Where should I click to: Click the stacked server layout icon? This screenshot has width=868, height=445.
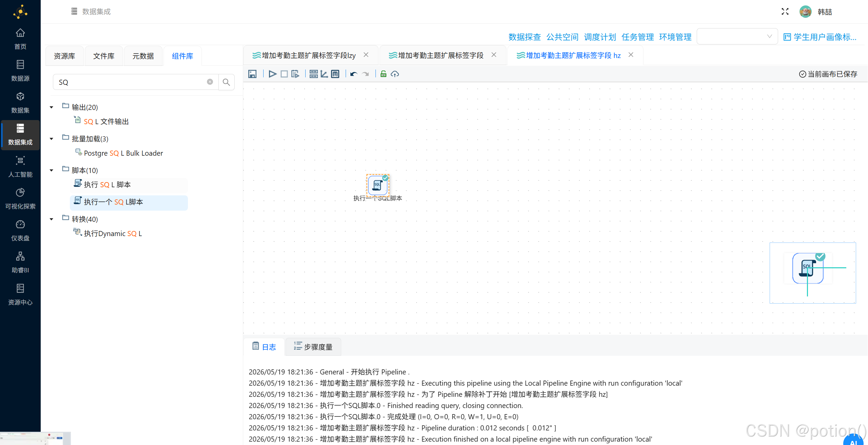314,74
